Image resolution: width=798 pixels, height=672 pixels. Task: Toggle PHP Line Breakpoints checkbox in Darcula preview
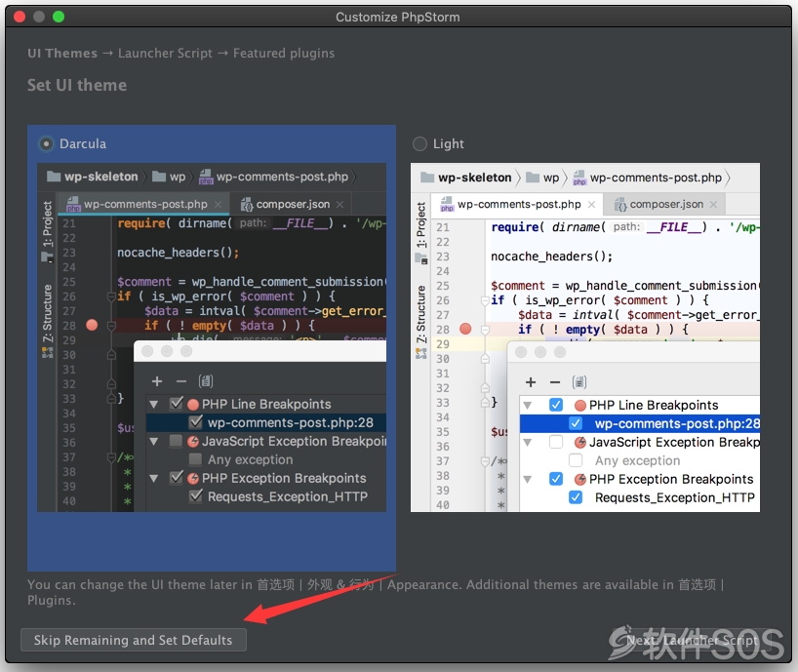pos(177,404)
